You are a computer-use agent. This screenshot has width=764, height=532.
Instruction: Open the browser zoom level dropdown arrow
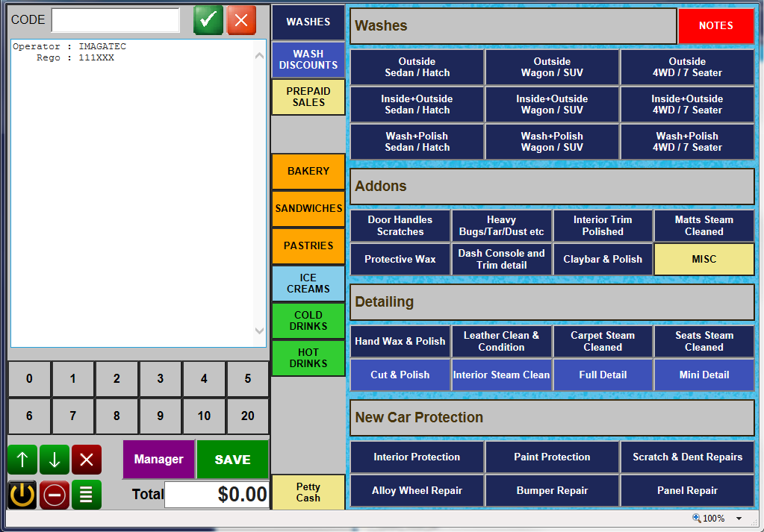tap(739, 519)
